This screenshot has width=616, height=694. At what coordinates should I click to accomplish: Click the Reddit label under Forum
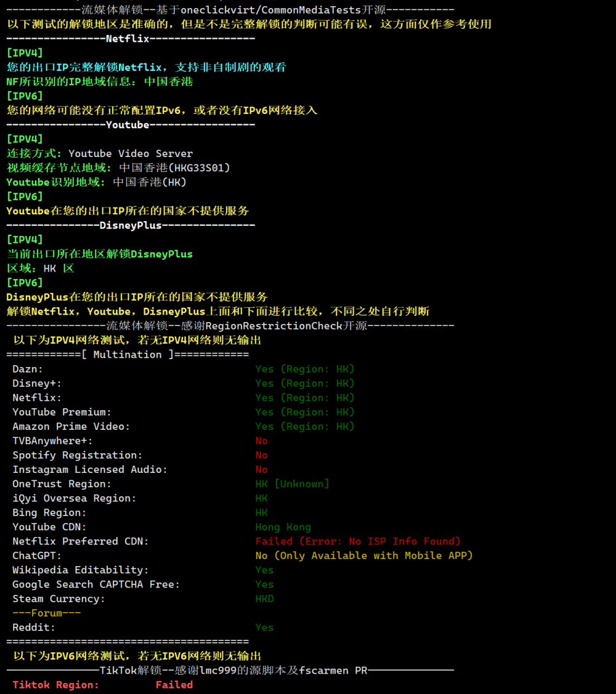[34, 627]
